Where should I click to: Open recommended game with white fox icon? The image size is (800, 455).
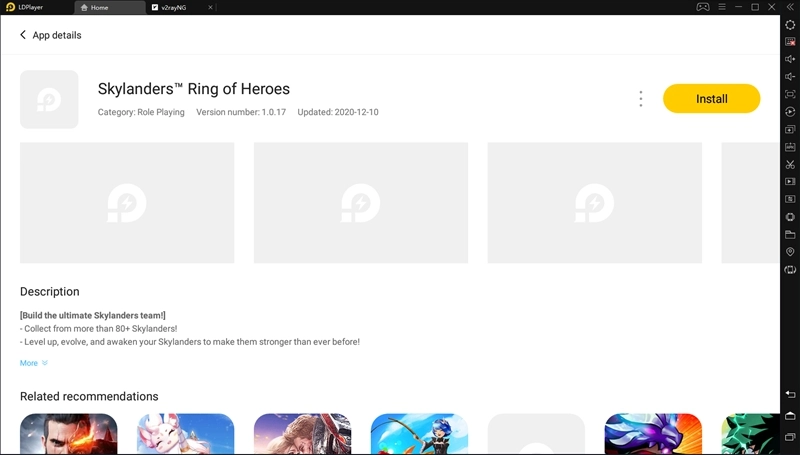coord(185,434)
